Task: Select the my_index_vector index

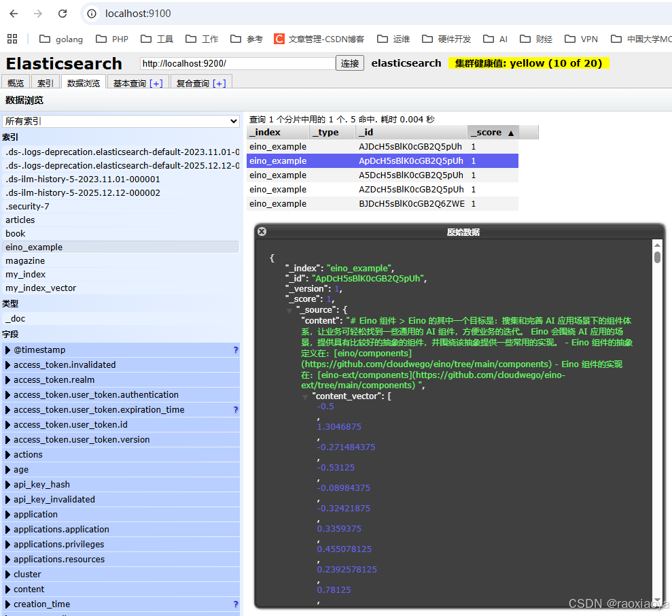Action: click(121, 288)
